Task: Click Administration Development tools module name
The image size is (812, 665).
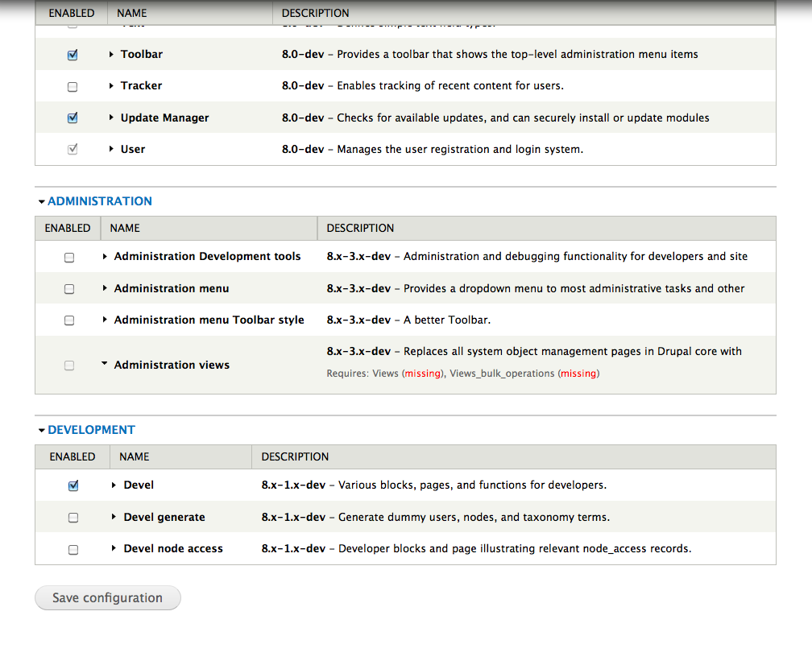Action: pos(207,257)
